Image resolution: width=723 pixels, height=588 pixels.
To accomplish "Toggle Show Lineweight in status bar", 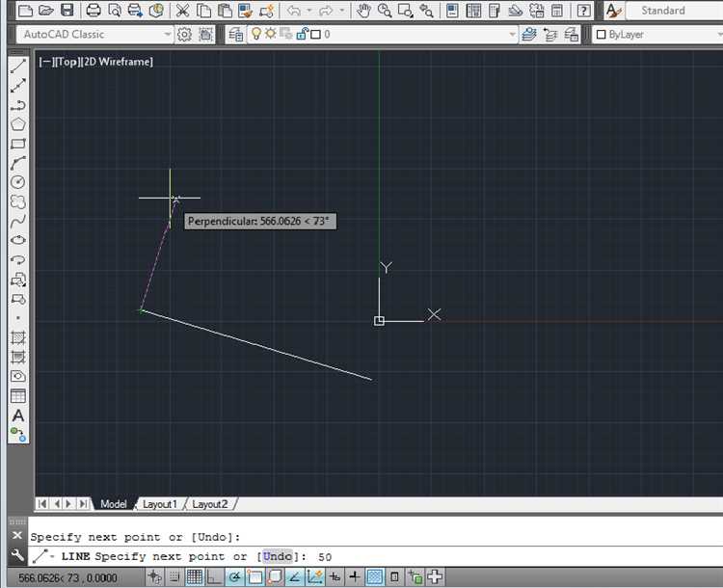I will coord(355,577).
